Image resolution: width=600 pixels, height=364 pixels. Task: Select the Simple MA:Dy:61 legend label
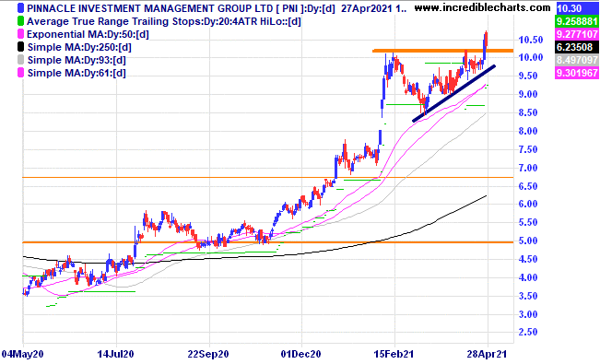click(x=76, y=73)
